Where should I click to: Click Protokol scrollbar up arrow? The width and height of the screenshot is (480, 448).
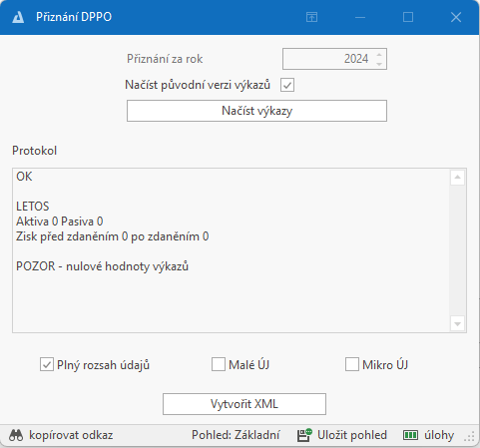[457, 178]
